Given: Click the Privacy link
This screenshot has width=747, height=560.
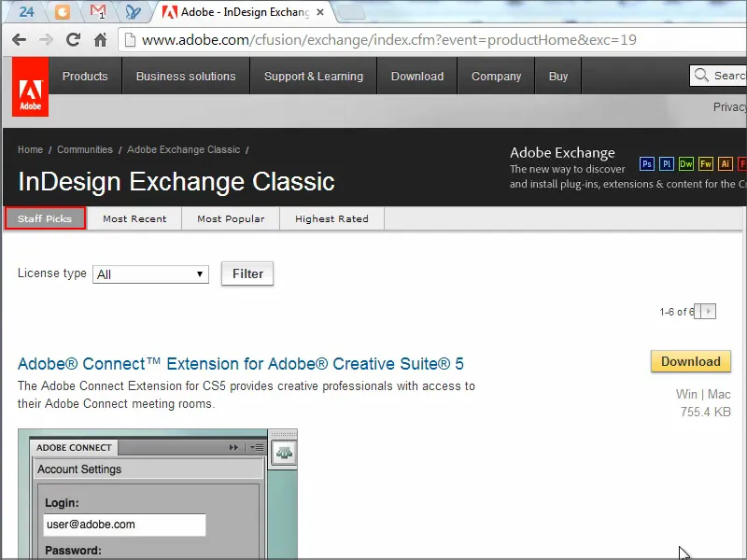Looking at the screenshot, I should (x=729, y=107).
